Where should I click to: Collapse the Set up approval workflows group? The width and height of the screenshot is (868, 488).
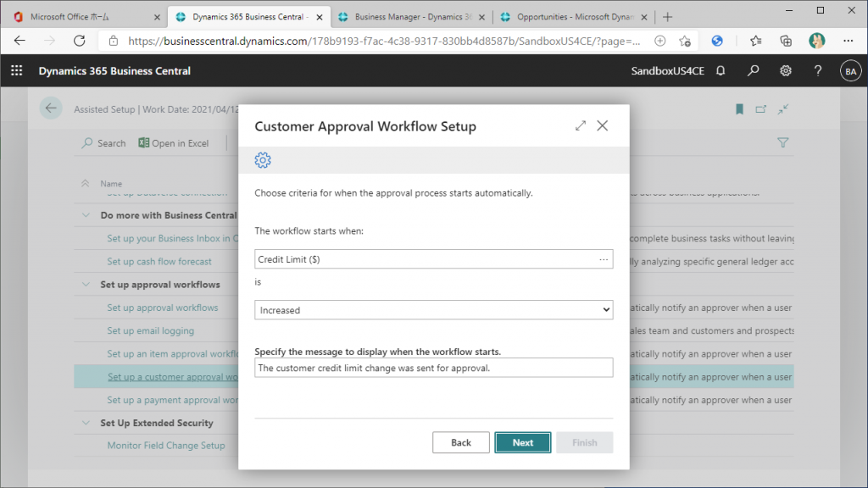click(x=86, y=285)
